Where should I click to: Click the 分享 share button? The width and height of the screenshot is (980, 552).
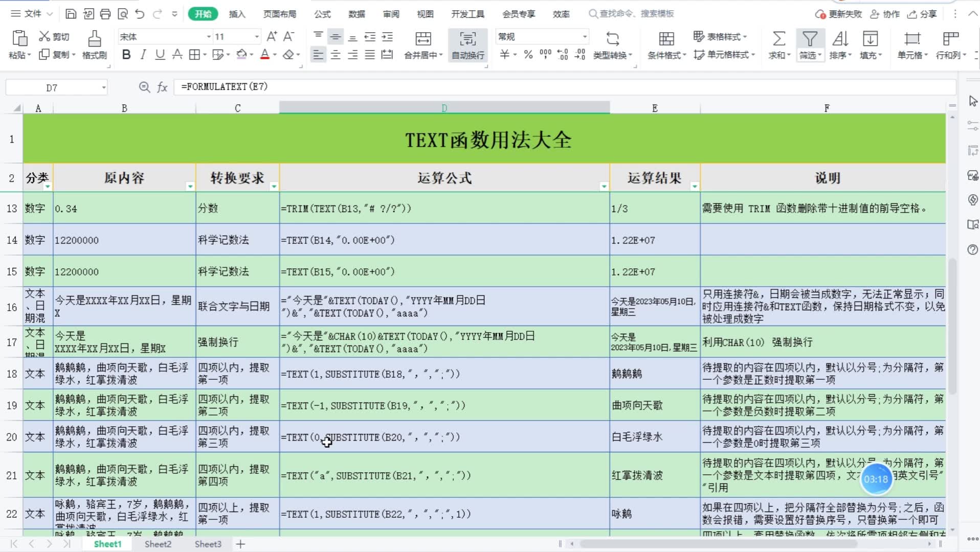click(x=924, y=14)
